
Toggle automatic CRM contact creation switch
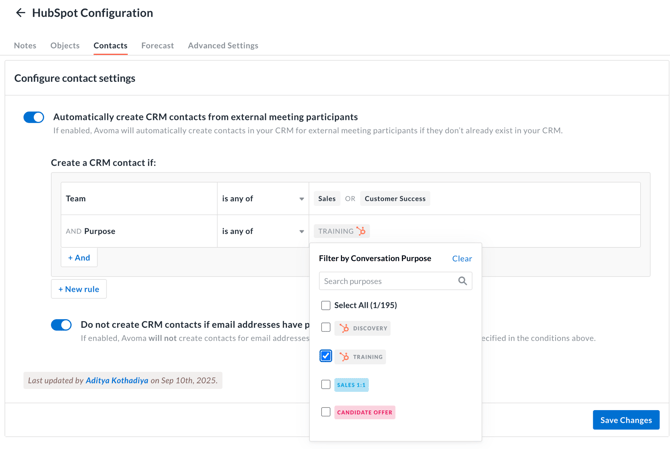(x=34, y=117)
